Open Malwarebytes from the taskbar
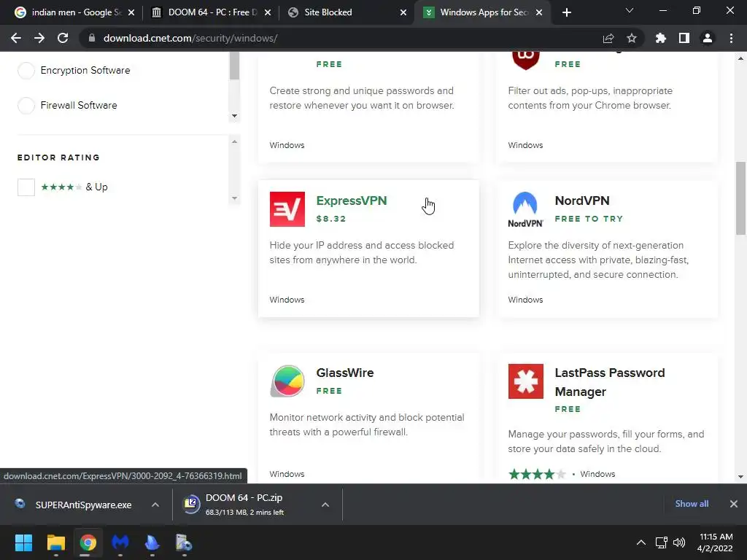The image size is (747, 560). [x=120, y=542]
